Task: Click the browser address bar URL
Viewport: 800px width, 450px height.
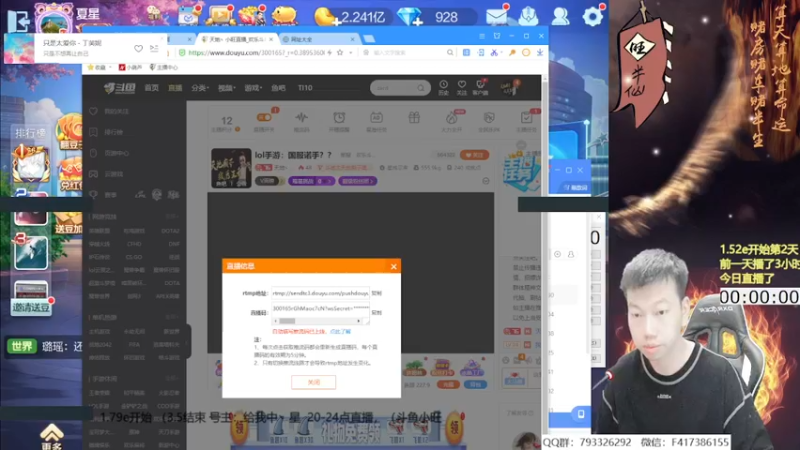Action: tap(256, 53)
